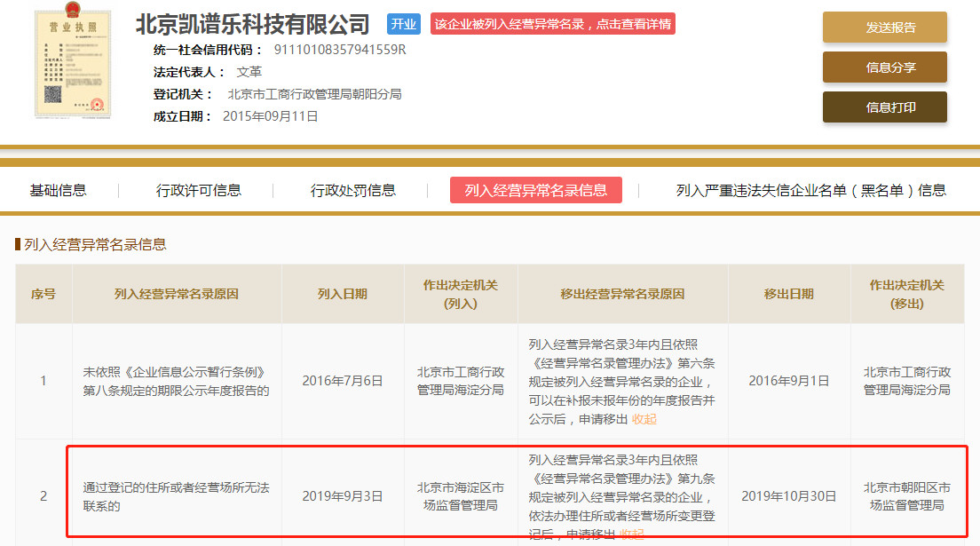Collapse row 1 removal reason with 收起

coord(644,419)
